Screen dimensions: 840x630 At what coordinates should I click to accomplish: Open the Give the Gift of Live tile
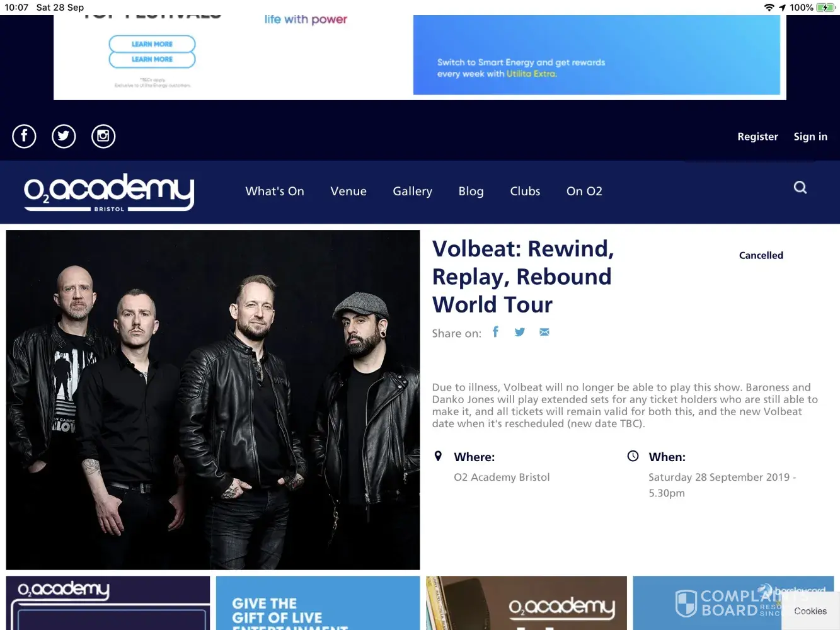click(x=318, y=603)
